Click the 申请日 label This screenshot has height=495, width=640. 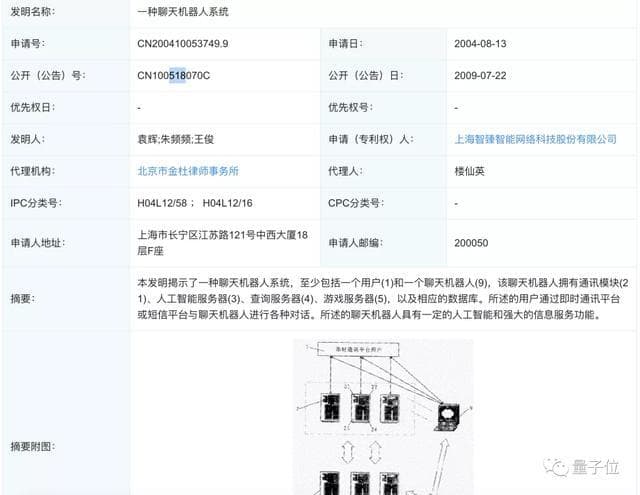[x=345, y=44]
